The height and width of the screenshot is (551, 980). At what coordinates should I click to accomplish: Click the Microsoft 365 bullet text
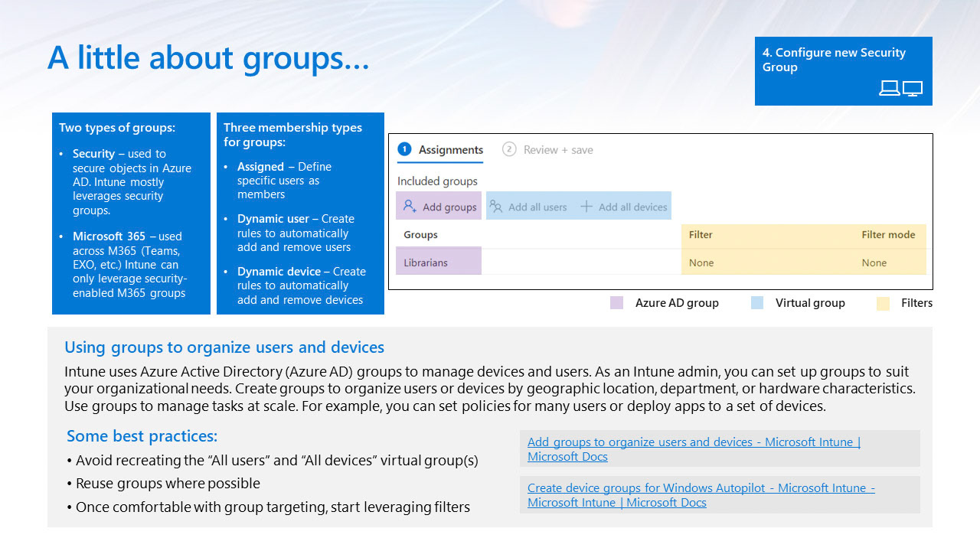(x=129, y=265)
